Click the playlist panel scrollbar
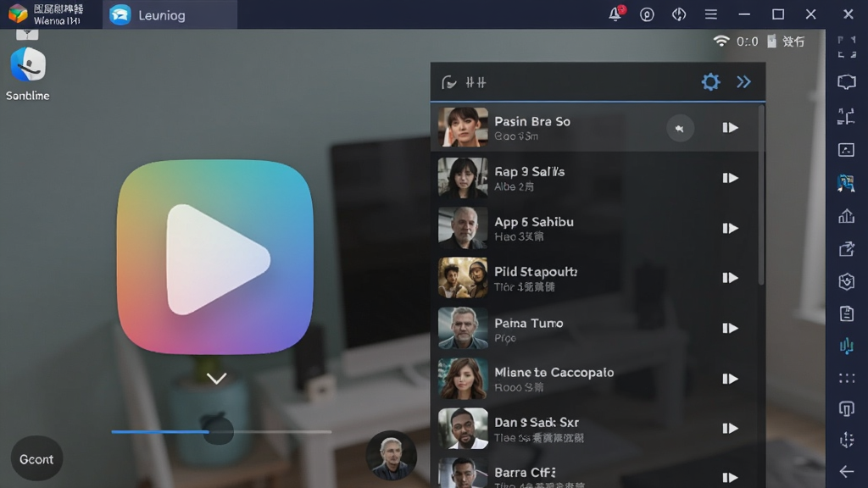 [x=761, y=195]
